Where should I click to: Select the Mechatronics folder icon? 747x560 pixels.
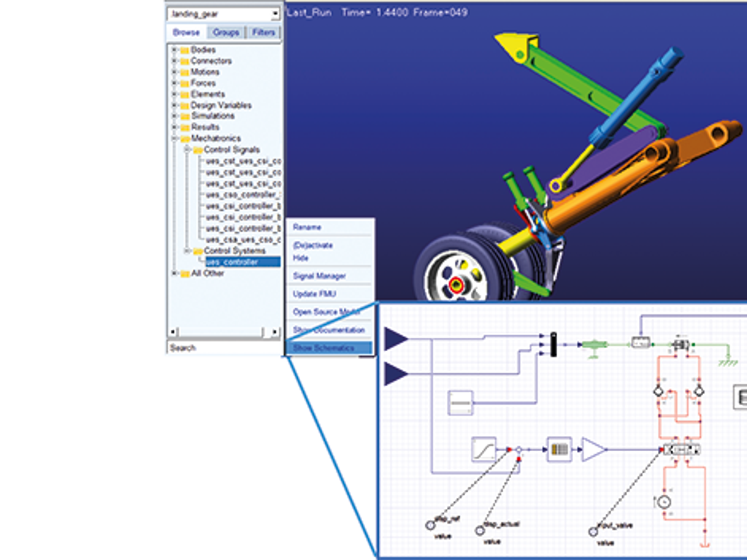click(185, 139)
